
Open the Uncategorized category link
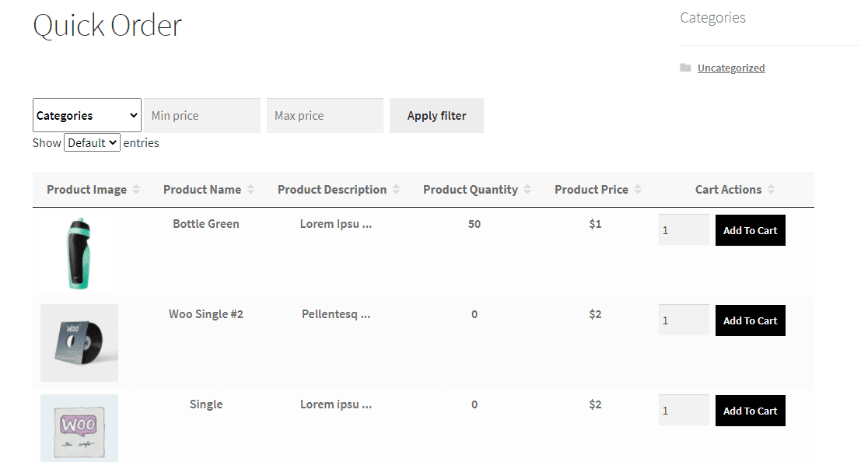(x=731, y=68)
